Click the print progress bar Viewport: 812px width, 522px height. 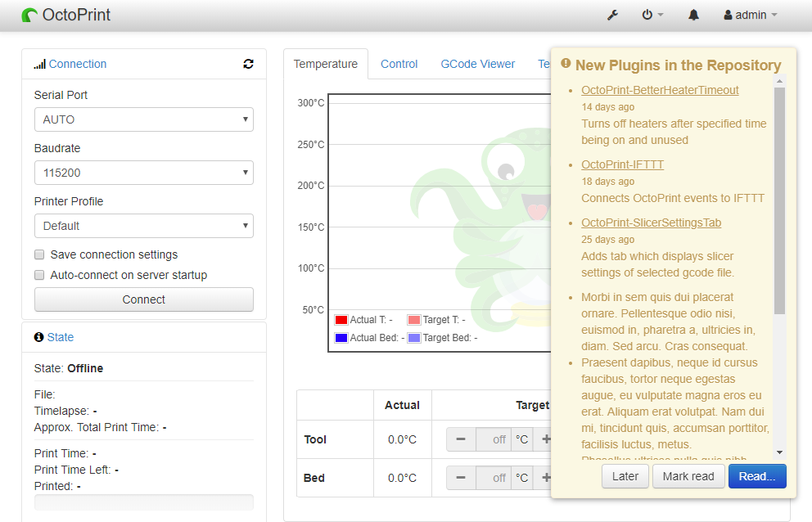click(x=144, y=502)
